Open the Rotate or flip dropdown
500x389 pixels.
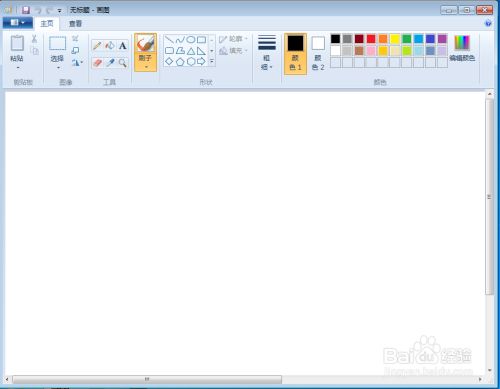(x=77, y=62)
